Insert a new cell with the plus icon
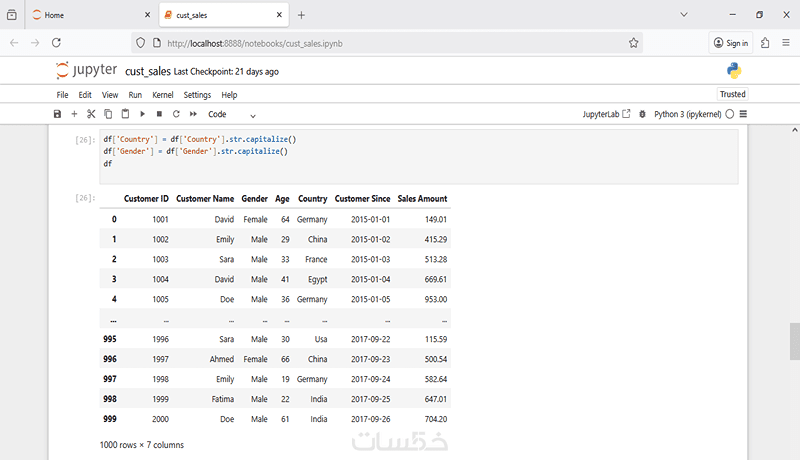The image size is (800, 460). tap(74, 114)
